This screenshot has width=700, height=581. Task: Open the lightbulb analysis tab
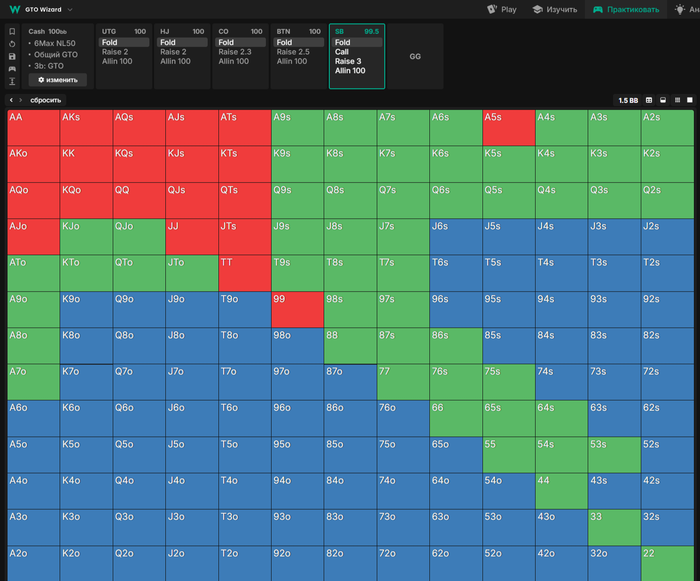point(687,9)
